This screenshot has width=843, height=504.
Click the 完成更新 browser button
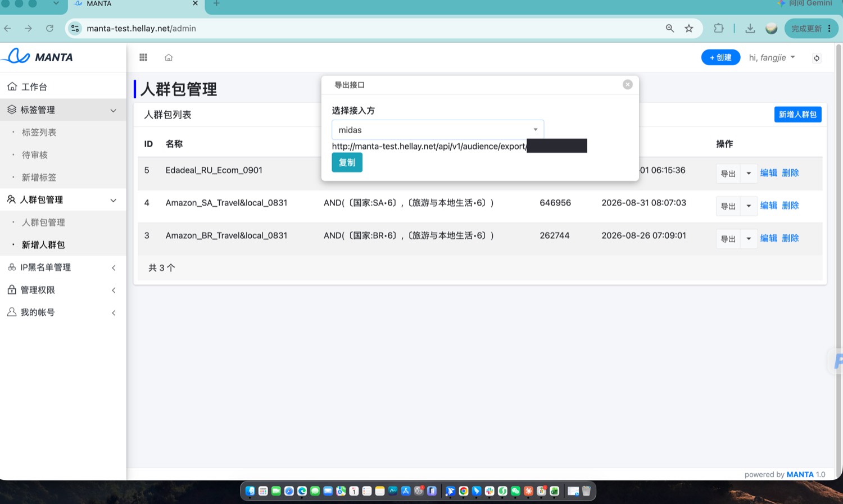pyautogui.click(x=811, y=28)
